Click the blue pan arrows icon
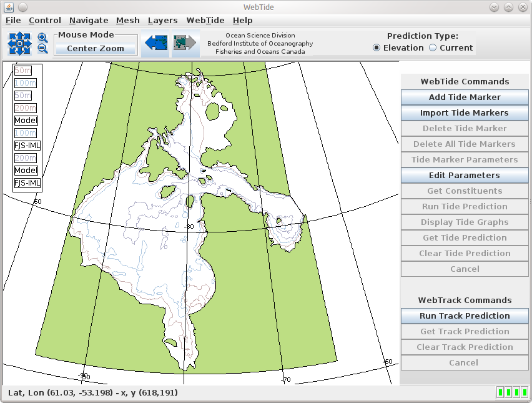532x403 pixels. pos(19,43)
